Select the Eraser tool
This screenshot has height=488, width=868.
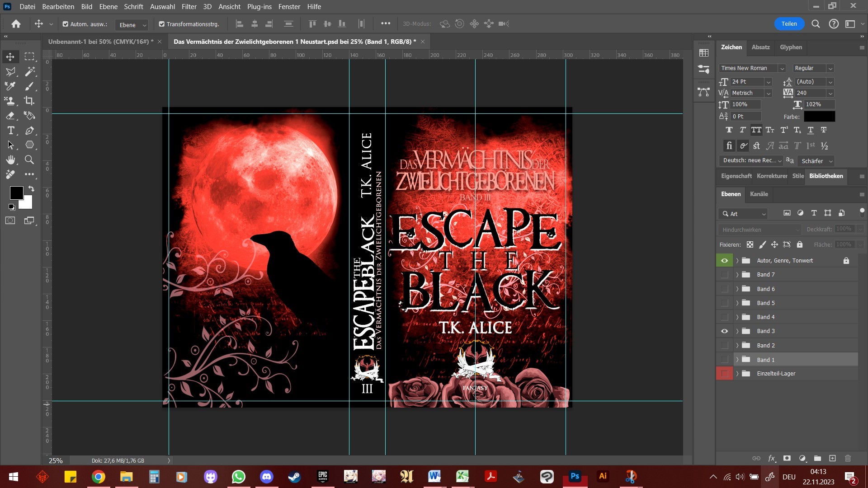(10, 116)
